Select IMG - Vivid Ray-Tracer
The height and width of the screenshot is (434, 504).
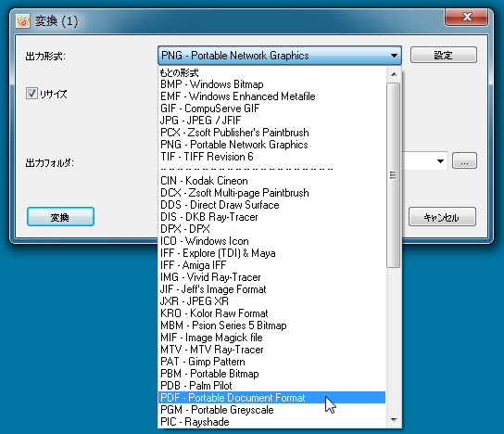tap(272, 277)
